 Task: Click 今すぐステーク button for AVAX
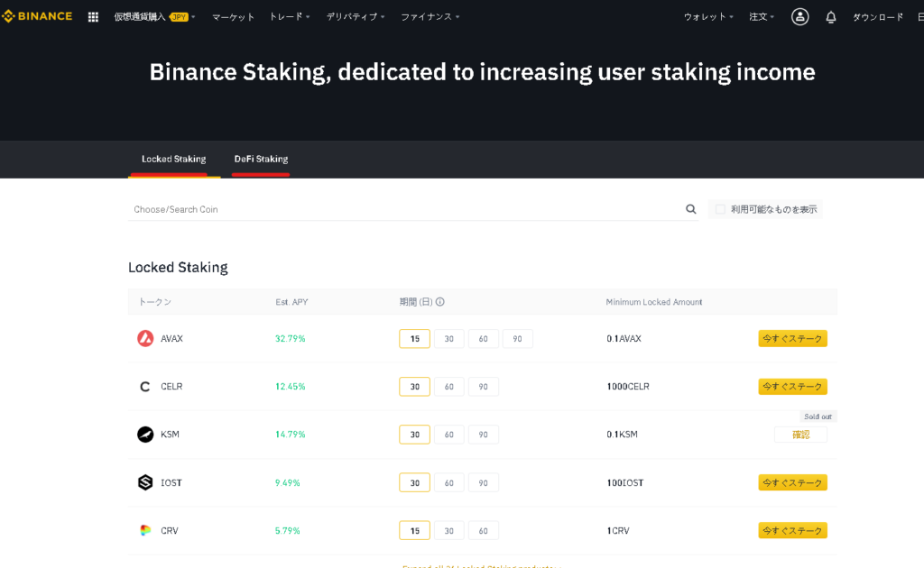792,338
